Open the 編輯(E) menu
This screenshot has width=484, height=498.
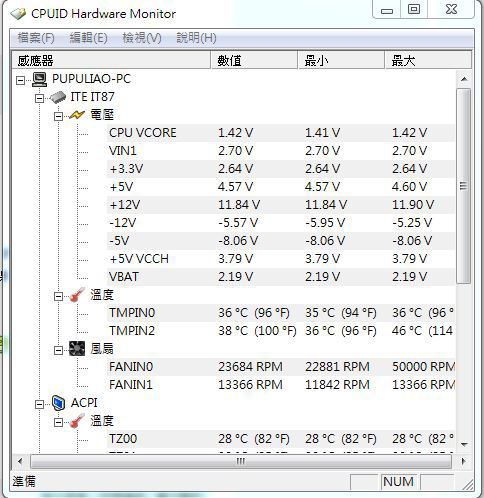(x=88, y=38)
